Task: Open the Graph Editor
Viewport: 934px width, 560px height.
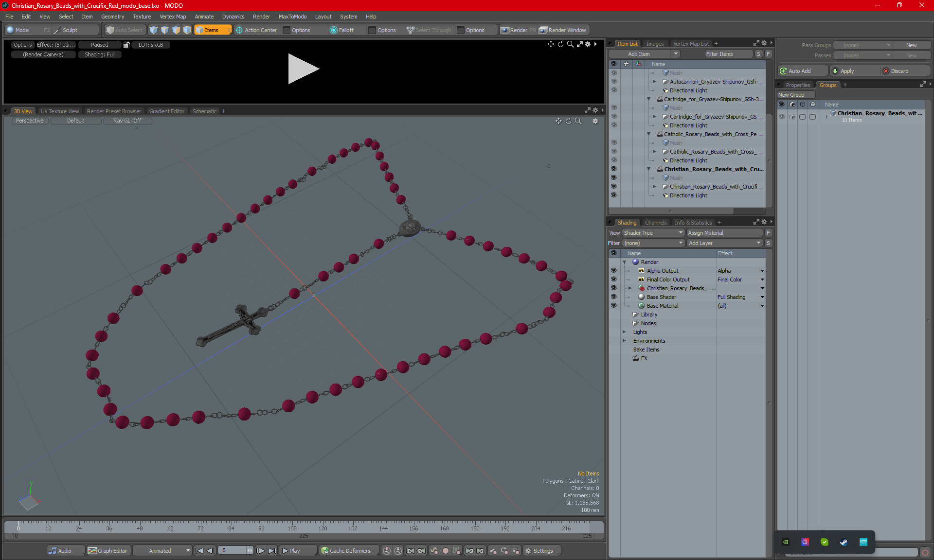Action: coord(108,551)
